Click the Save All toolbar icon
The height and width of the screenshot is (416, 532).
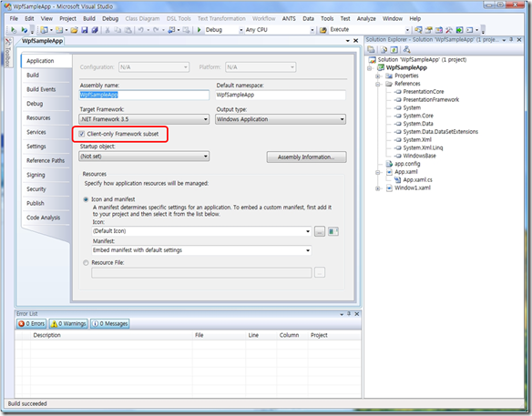95,30
